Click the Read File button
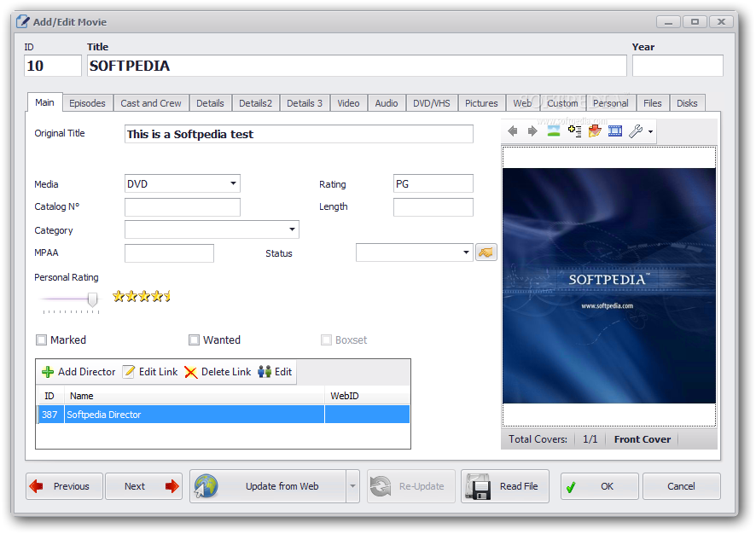Image resolution: width=756 pixels, height=534 pixels. tap(505, 486)
